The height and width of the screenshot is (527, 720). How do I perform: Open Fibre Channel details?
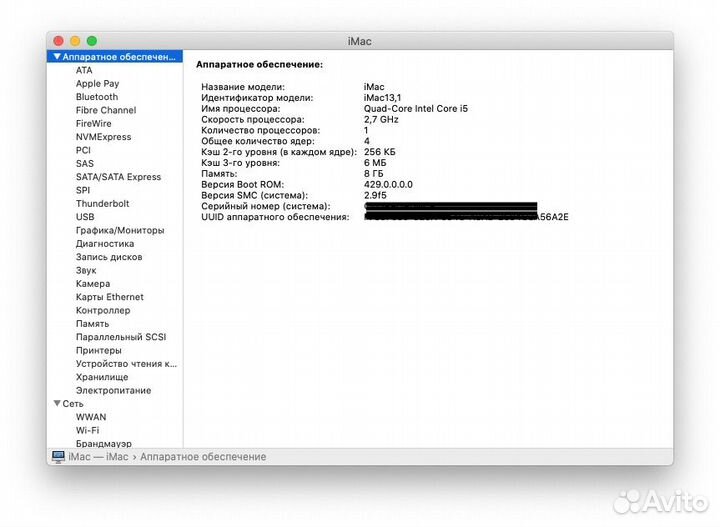pyautogui.click(x=106, y=110)
